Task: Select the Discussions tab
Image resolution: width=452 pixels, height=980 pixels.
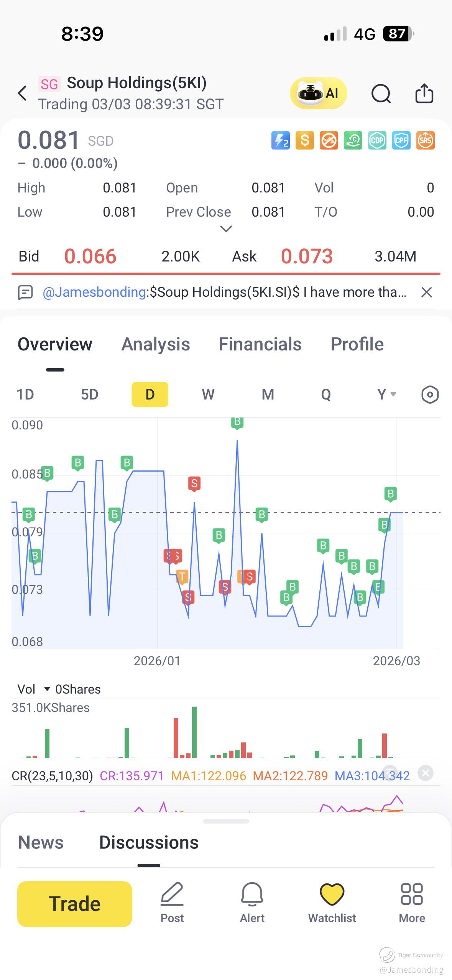Action: pos(149,842)
